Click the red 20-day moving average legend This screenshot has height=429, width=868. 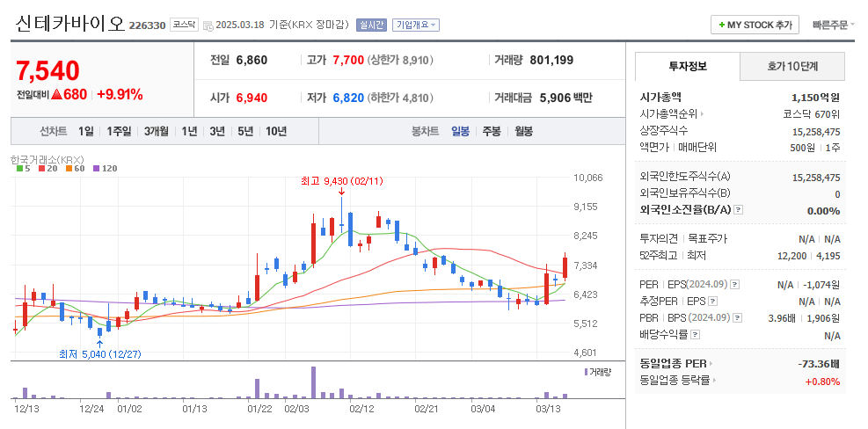coord(47,168)
